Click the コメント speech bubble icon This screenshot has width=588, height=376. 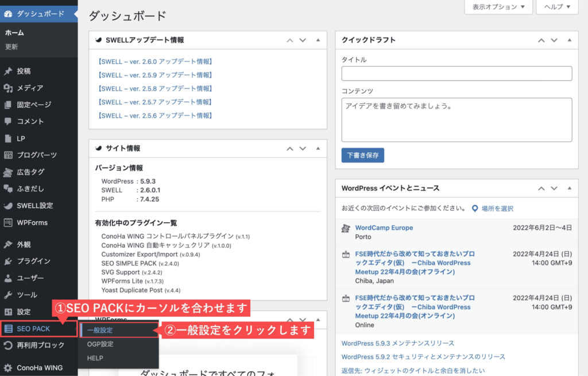tap(8, 122)
